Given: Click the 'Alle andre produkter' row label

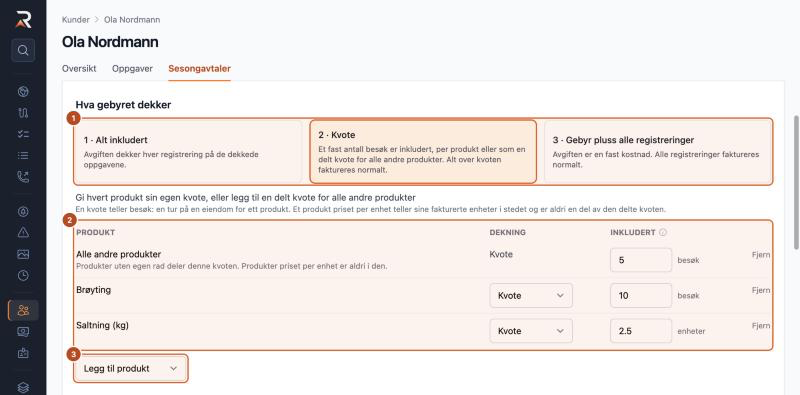Looking at the screenshot, I should coord(118,254).
